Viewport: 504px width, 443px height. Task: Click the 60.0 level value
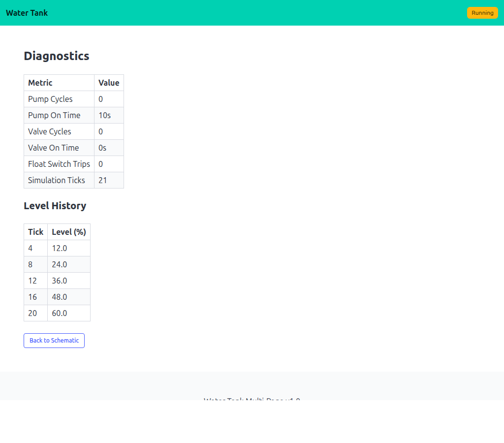click(x=60, y=313)
